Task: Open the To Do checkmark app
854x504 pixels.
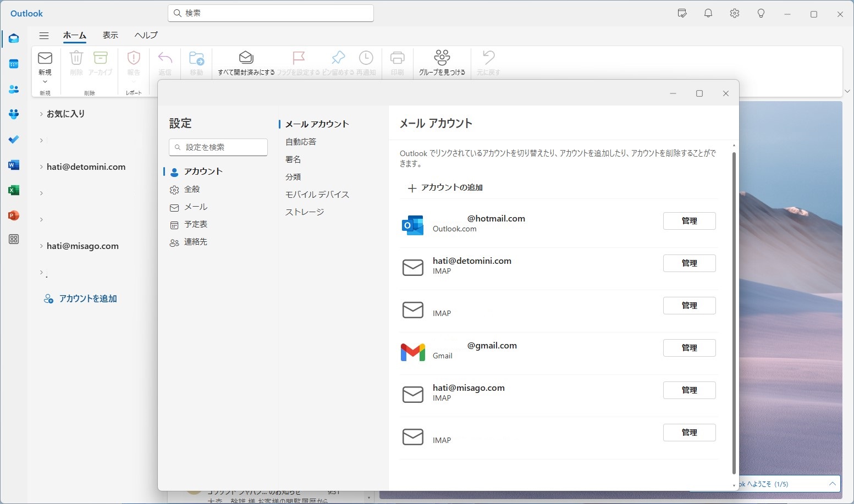Action: pos(14,140)
